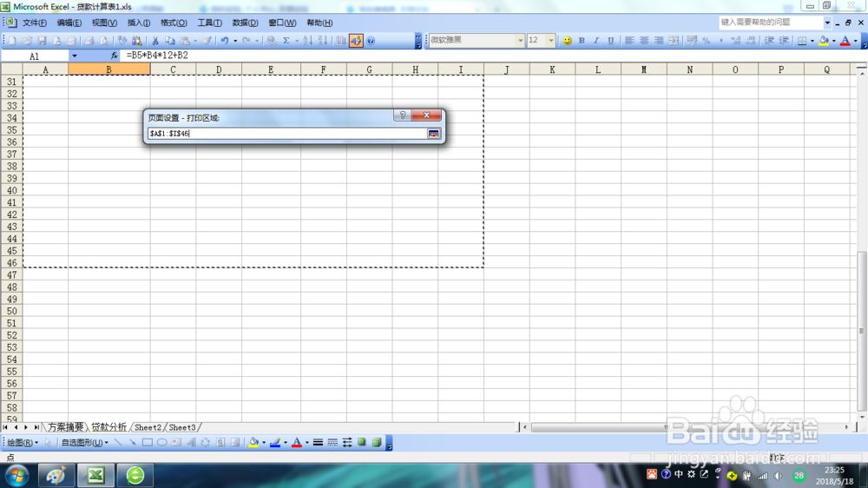Screen dimensions: 868x488
Task: Merge and center selected cells
Action: click(x=674, y=41)
